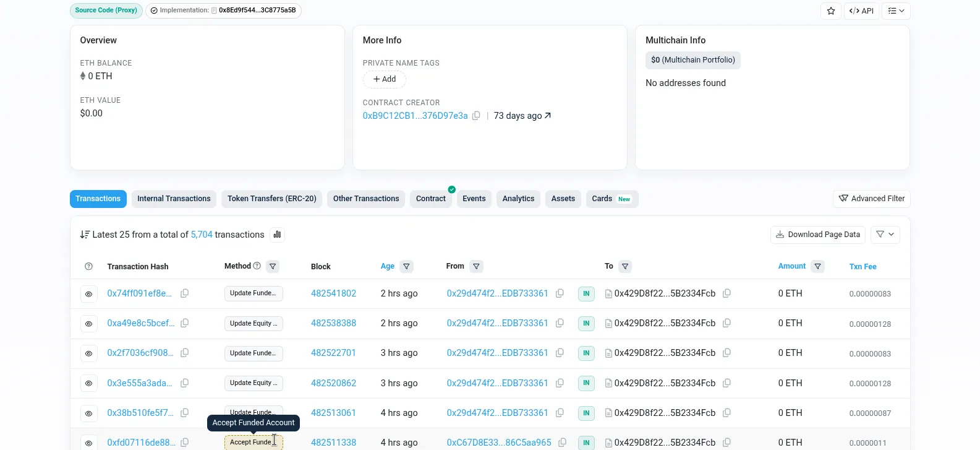Click the Source Code (Proxy) badge
This screenshot has width=980, height=450.
106,11
